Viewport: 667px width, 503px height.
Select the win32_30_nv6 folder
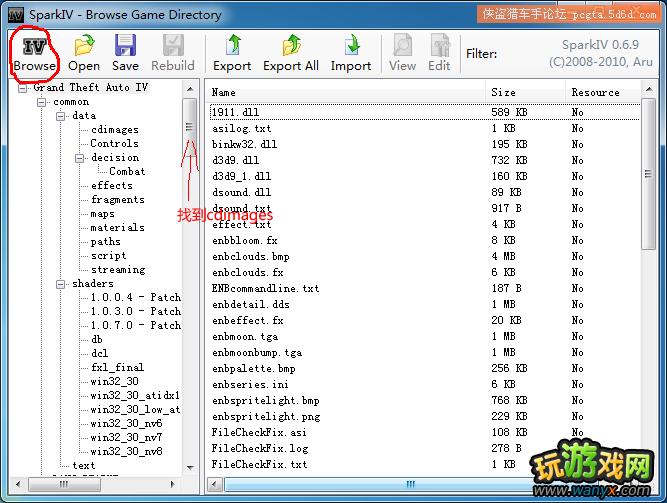click(x=126, y=424)
